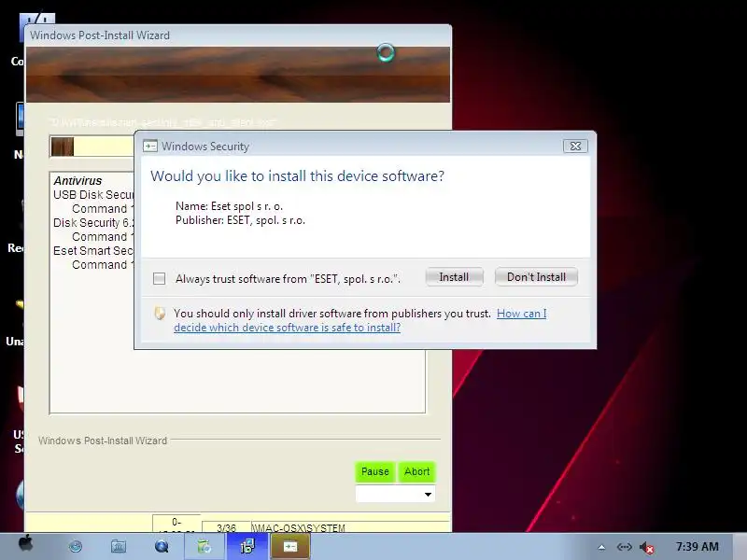Click the installation progress bar in the wizard
This screenshot has width=747, height=560.
coord(92,147)
